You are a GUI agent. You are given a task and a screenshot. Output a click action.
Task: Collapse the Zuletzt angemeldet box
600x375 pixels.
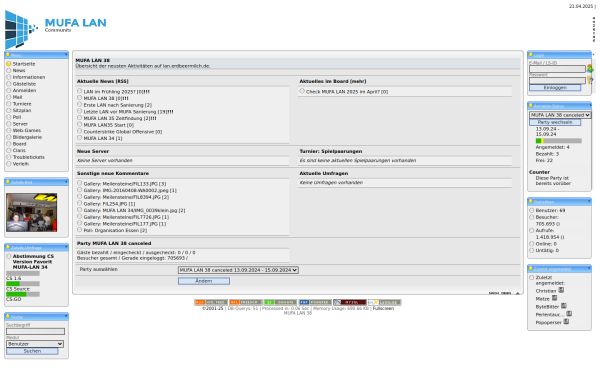pyautogui.click(x=589, y=269)
